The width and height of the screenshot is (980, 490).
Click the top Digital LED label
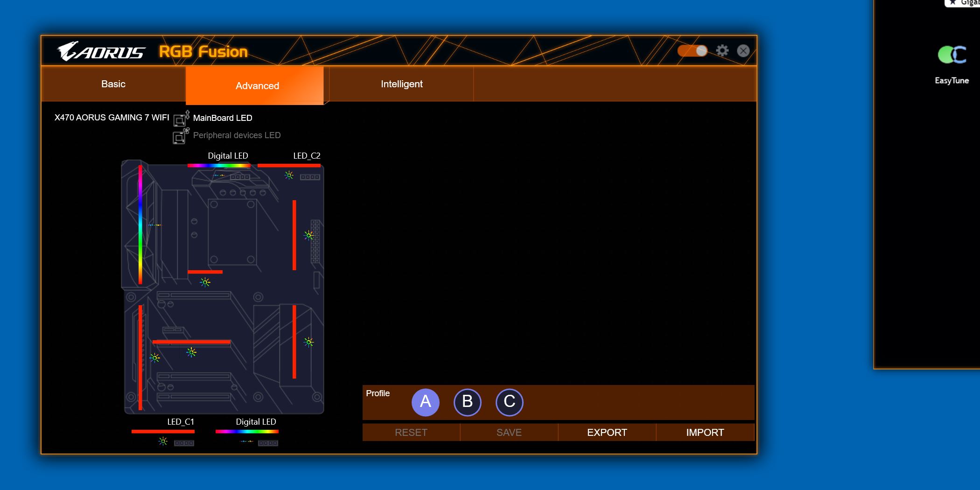pos(228,156)
